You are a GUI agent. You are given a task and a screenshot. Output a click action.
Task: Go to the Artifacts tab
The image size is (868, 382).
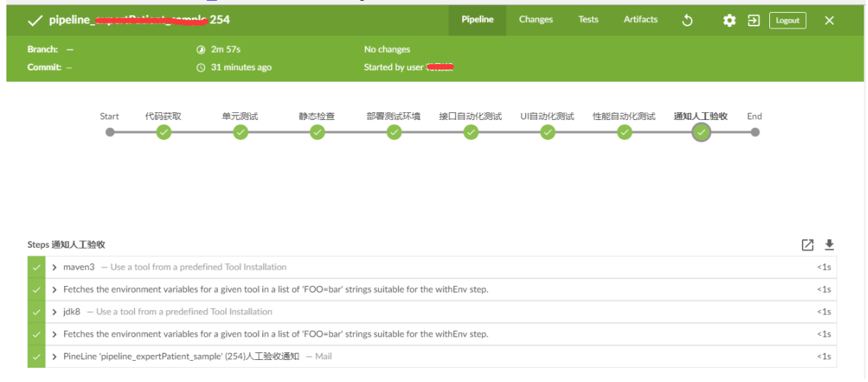tap(641, 20)
